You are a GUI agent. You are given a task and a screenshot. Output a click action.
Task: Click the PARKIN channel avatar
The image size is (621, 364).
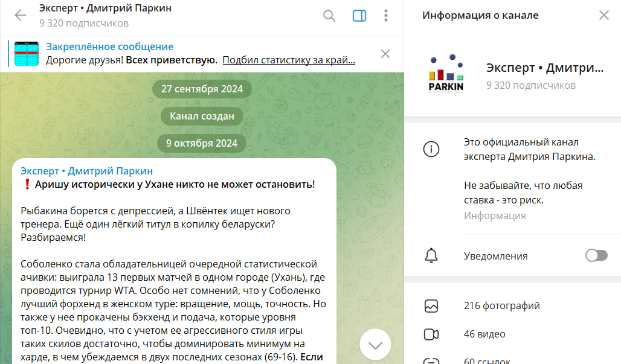pos(446,74)
